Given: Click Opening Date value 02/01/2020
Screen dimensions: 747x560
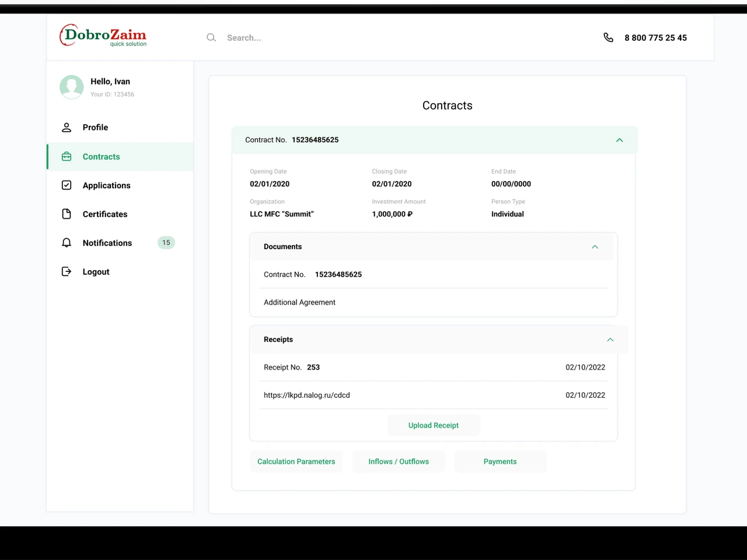Looking at the screenshot, I should tap(270, 184).
